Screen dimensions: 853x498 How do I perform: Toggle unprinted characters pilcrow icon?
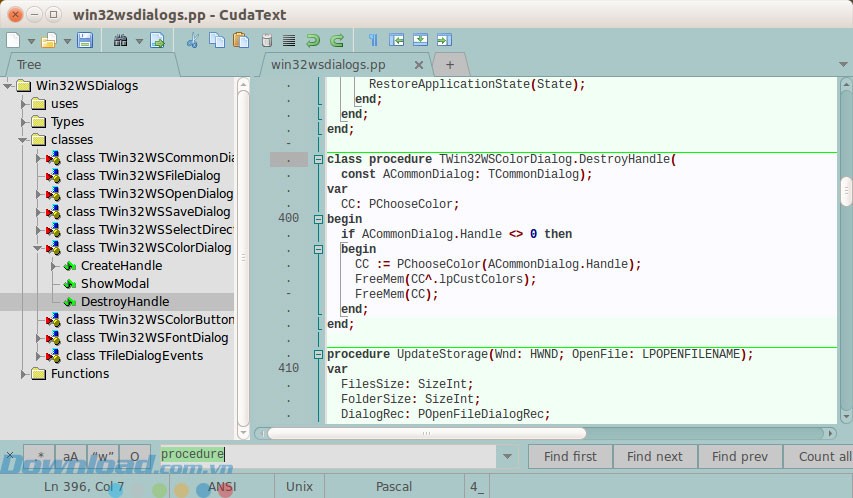pos(373,41)
